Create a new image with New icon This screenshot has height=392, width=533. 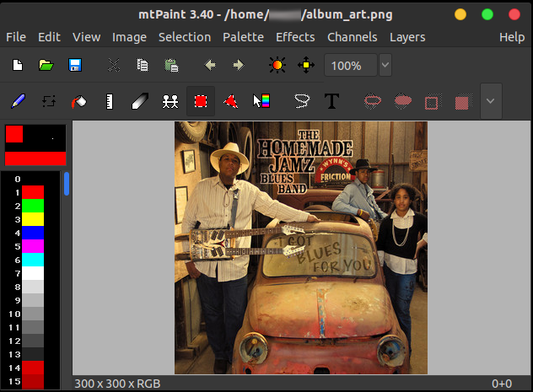coord(18,65)
